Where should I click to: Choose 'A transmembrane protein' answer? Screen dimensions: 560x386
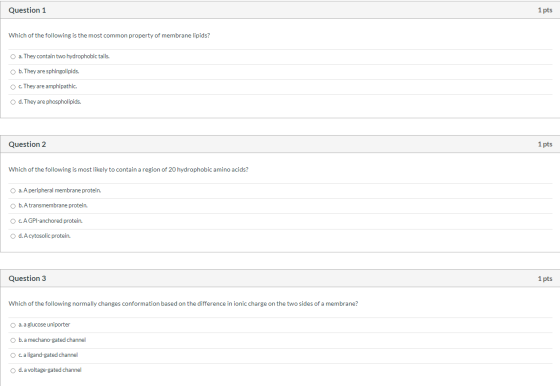click(x=13, y=206)
